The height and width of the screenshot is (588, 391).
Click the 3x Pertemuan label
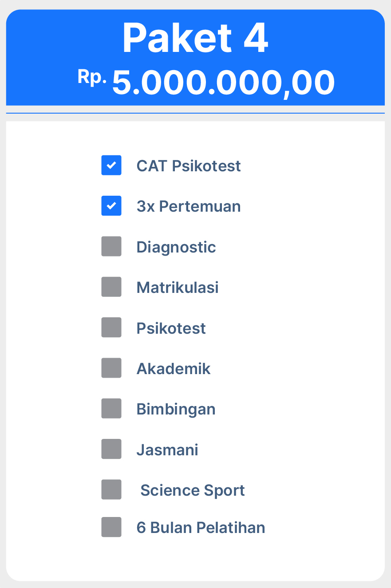[x=189, y=206]
